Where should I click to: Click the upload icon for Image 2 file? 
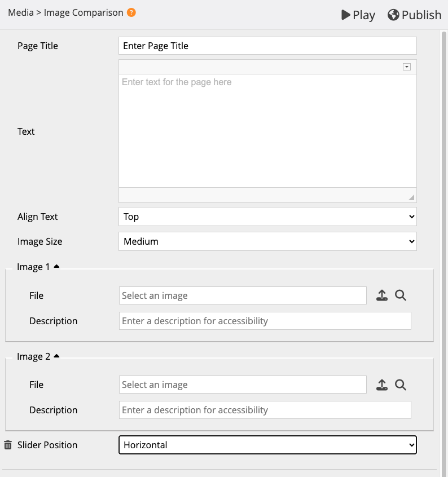[x=382, y=385]
